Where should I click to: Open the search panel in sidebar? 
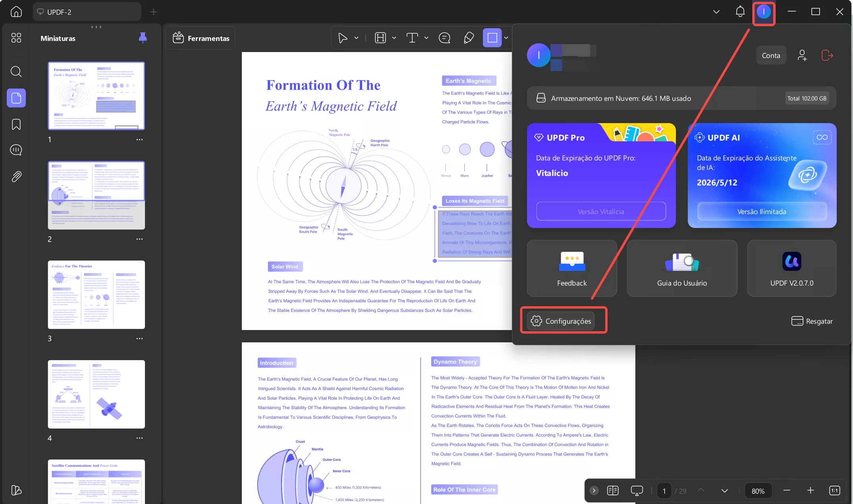click(16, 71)
